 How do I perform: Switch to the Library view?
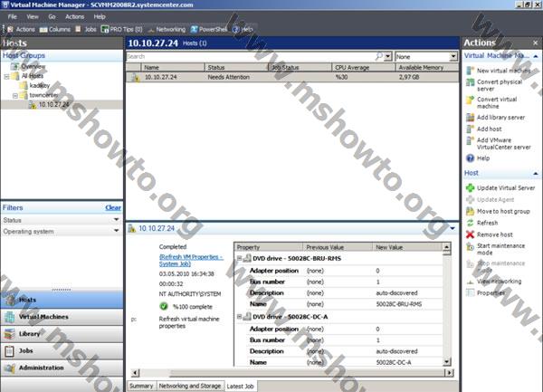(x=62, y=334)
